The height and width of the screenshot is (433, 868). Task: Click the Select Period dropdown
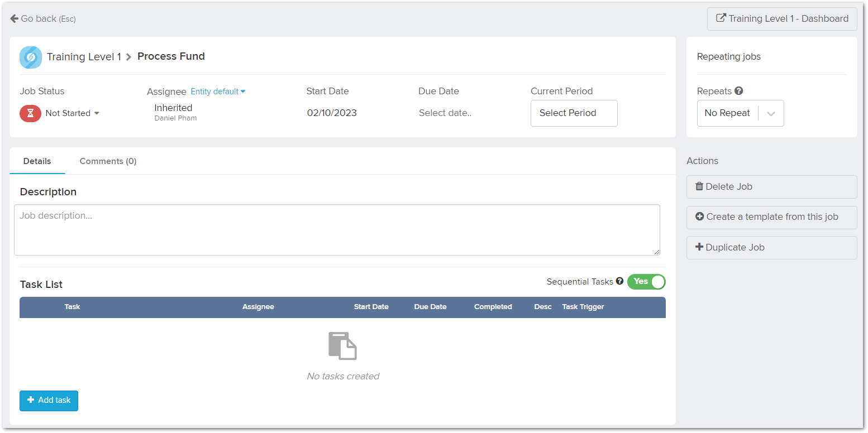click(574, 113)
